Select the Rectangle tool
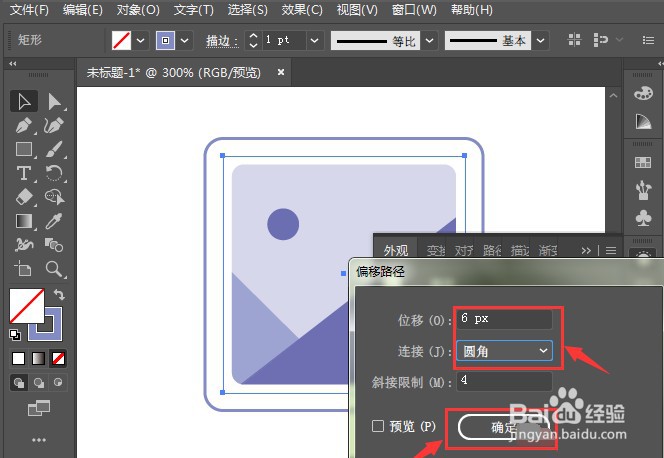664x458 pixels. click(x=24, y=149)
